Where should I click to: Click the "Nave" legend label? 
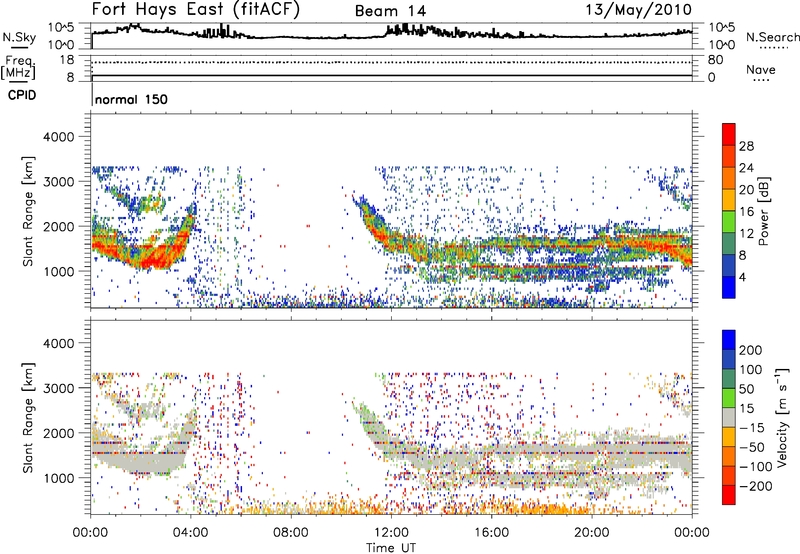pyautogui.click(x=761, y=69)
